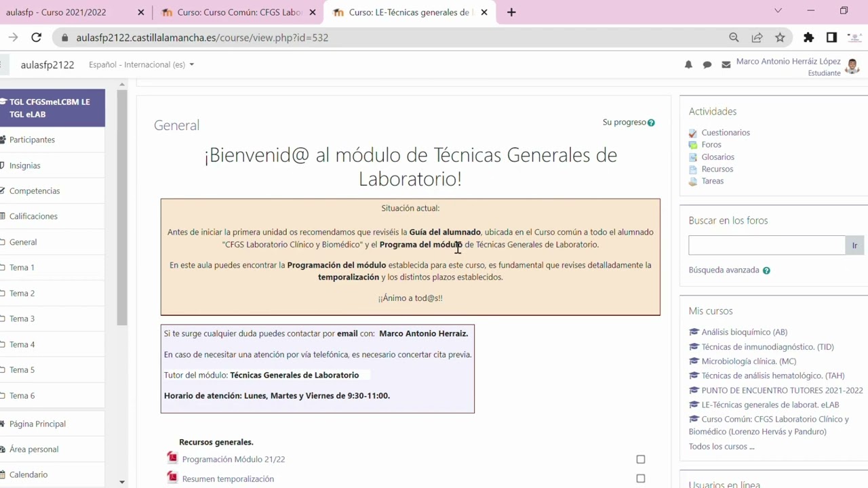The image size is (868, 488).
Task: Open Glosarios activity link
Action: [717, 157]
